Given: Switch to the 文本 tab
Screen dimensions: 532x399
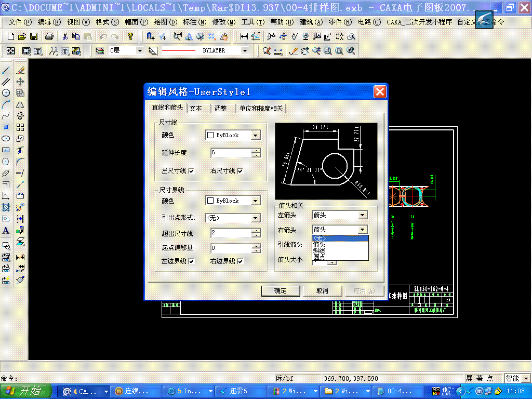Looking at the screenshot, I should [x=196, y=108].
